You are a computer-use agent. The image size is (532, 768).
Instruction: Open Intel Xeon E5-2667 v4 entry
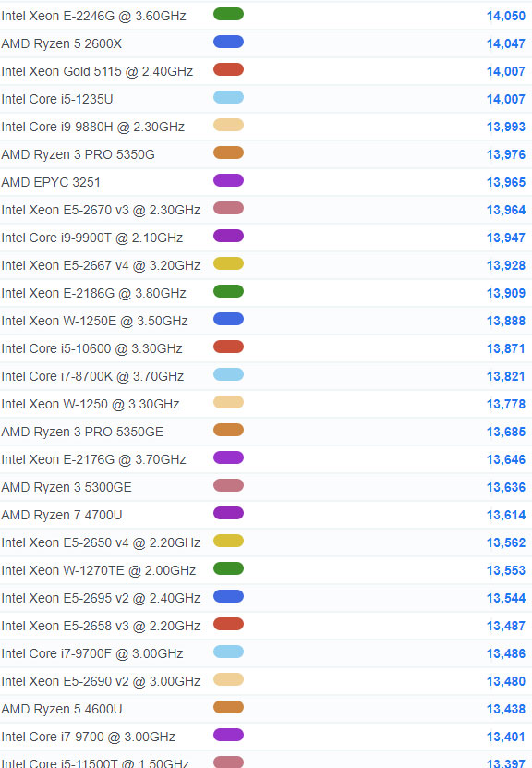pyautogui.click(x=101, y=265)
